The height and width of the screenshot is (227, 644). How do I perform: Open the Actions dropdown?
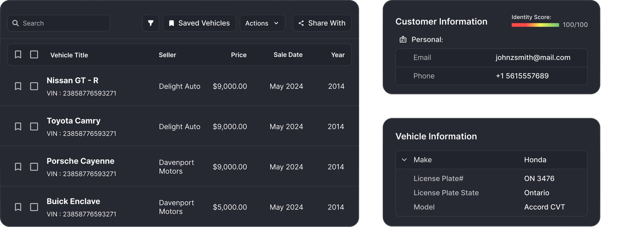pos(262,23)
